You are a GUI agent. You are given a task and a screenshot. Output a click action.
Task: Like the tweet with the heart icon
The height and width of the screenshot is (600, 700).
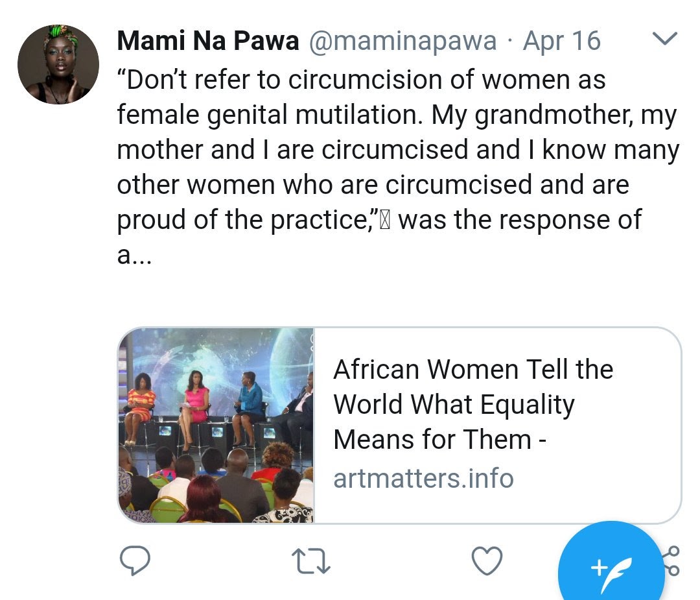pos(487,560)
